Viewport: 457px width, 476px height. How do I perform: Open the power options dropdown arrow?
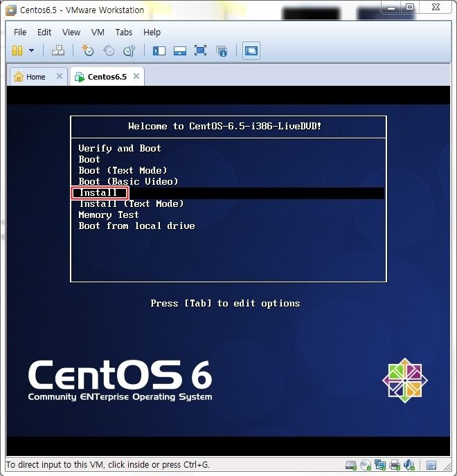click(31, 51)
